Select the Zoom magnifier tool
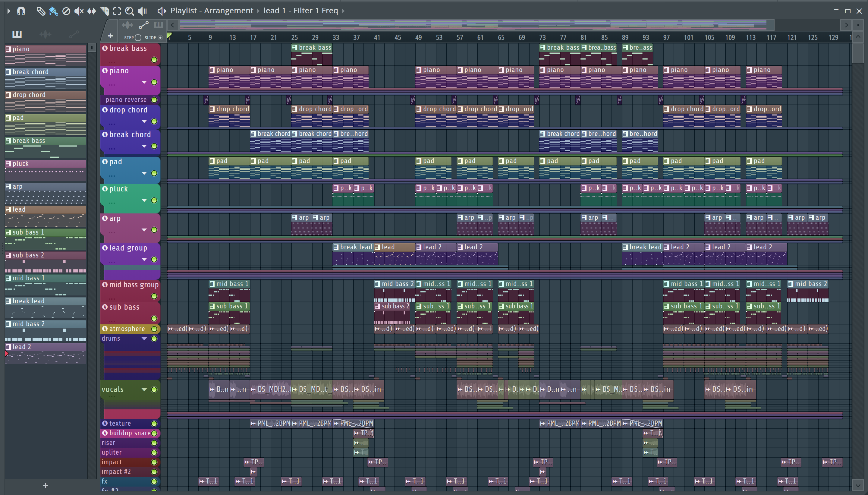 tap(130, 11)
